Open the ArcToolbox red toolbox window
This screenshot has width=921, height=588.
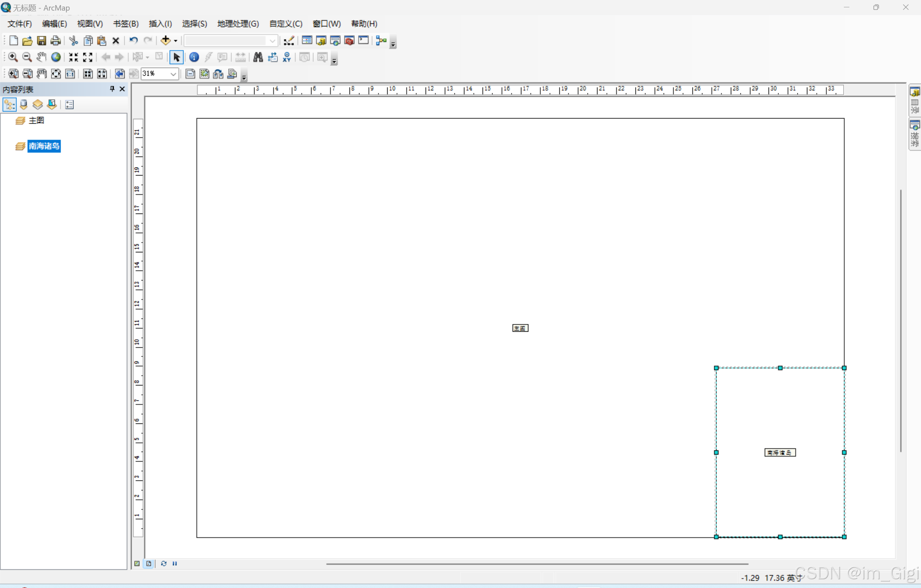click(x=349, y=40)
